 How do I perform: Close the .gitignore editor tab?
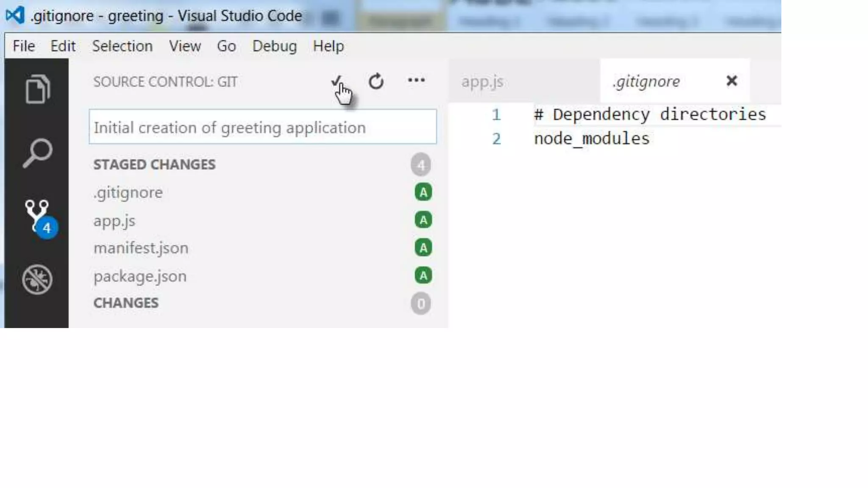732,81
